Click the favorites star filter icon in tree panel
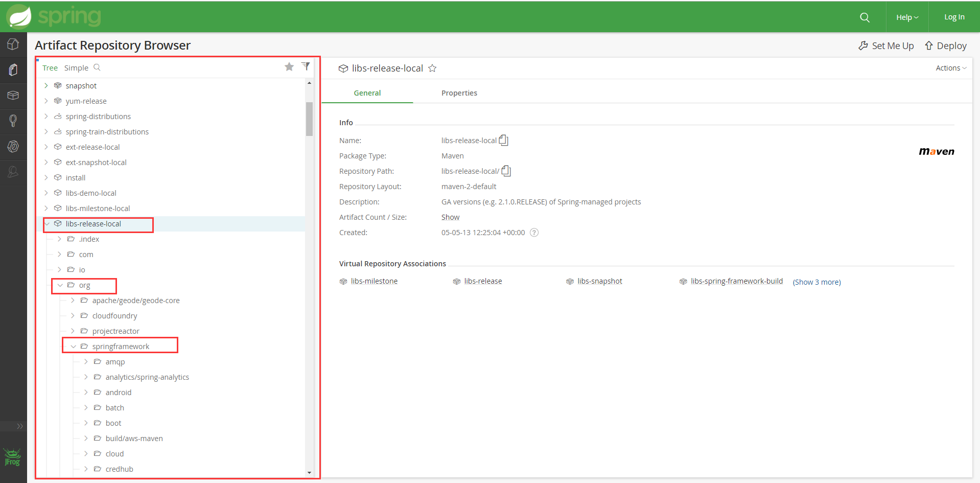The width and height of the screenshot is (980, 483). coord(289,67)
